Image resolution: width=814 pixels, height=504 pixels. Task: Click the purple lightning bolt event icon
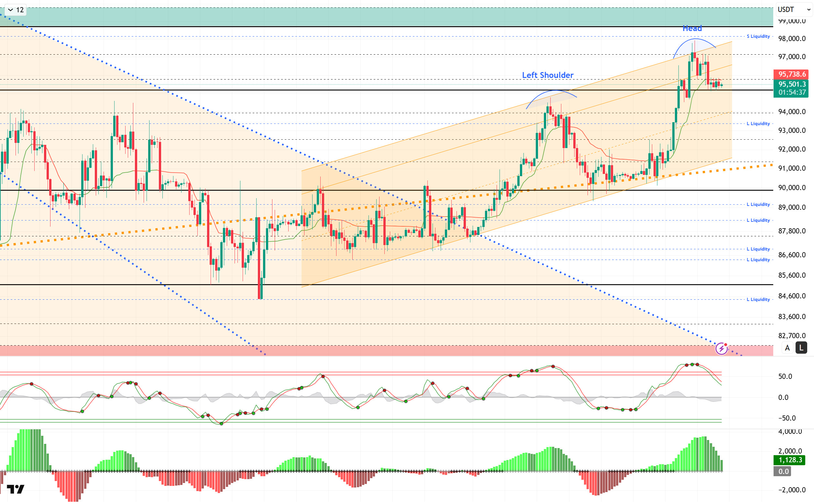tap(721, 349)
